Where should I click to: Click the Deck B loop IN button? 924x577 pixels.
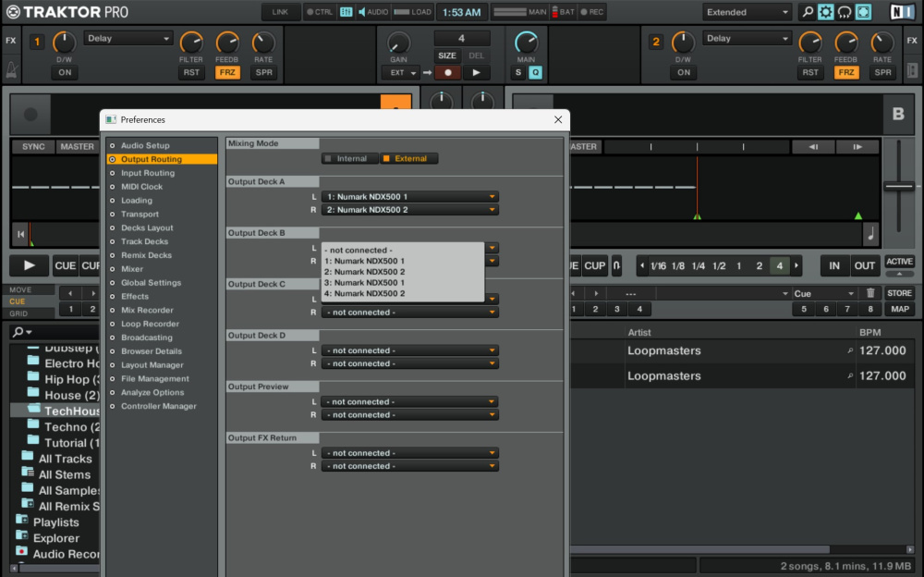coord(833,265)
